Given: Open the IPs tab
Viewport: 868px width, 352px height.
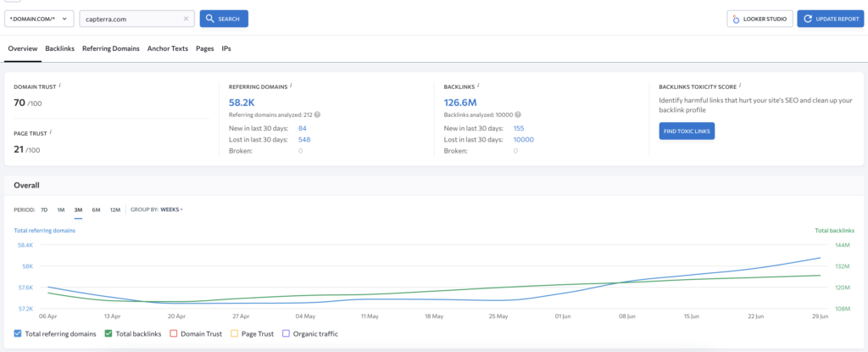Looking at the screenshot, I should (226, 49).
